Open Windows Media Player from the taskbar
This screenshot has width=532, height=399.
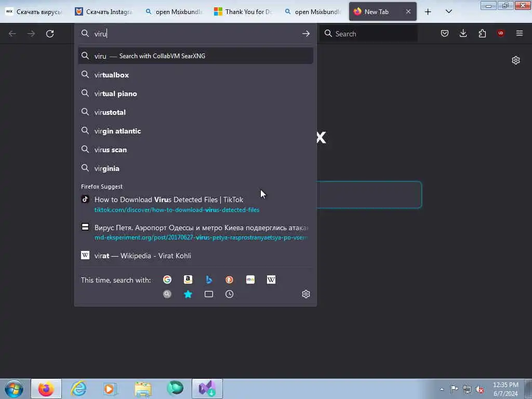(110, 389)
